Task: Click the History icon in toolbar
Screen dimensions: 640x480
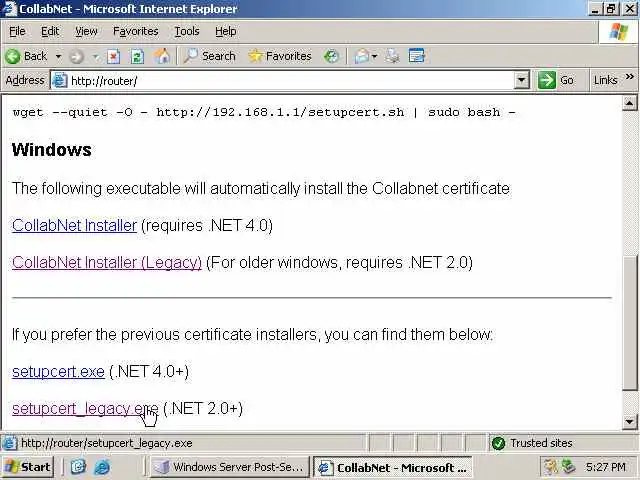Action: tap(331, 56)
